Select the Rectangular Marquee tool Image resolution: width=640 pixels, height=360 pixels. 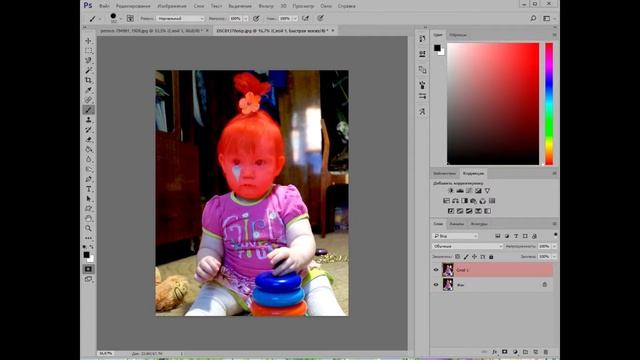pos(89,51)
